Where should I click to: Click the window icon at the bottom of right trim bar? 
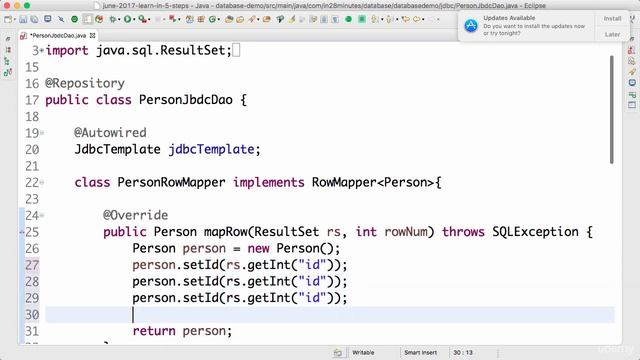[632, 105]
